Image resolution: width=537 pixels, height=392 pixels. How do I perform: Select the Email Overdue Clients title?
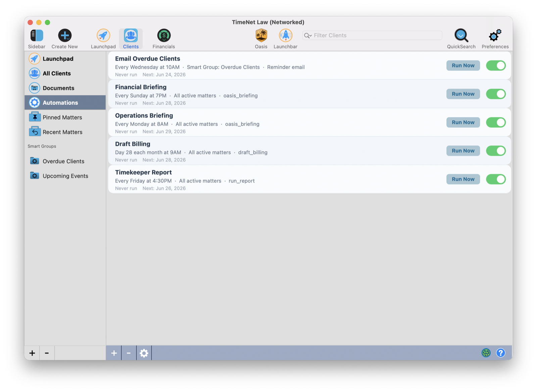[148, 58]
